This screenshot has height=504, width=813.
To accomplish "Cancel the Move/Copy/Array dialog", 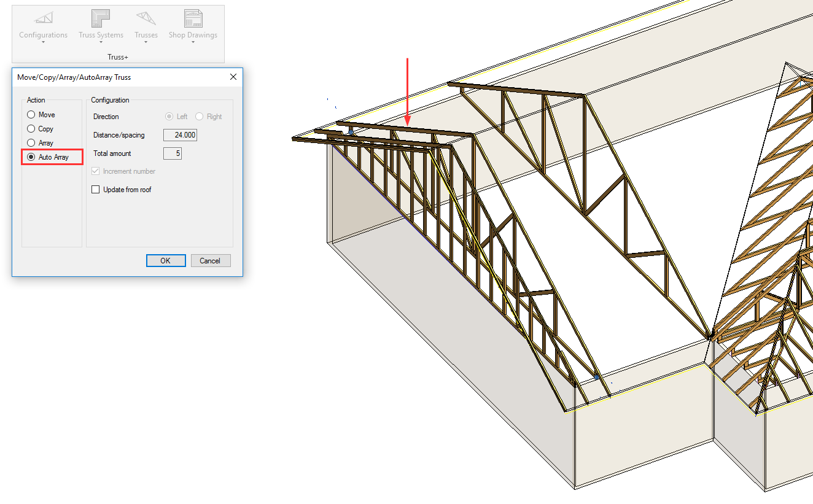I will point(210,261).
